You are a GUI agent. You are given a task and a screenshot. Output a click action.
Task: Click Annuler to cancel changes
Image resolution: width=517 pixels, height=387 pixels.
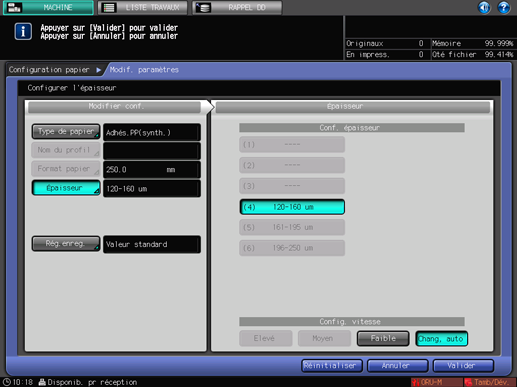coord(398,366)
